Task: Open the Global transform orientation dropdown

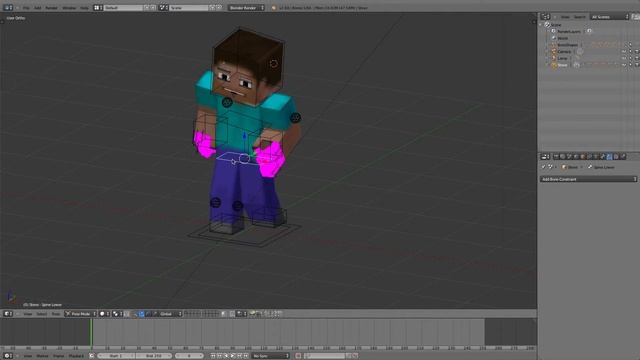Action: (x=170, y=314)
